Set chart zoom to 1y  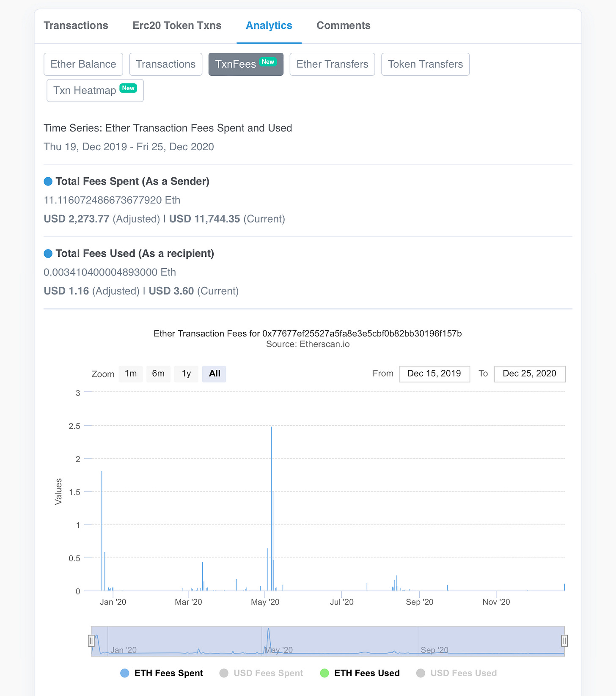pyautogui.click(x=187, y=374)
